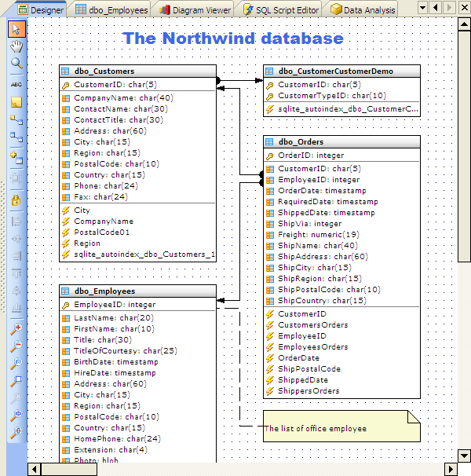Select the pointer arrow tool
Viewport: 471px width, 476px height.
(16, 29)
